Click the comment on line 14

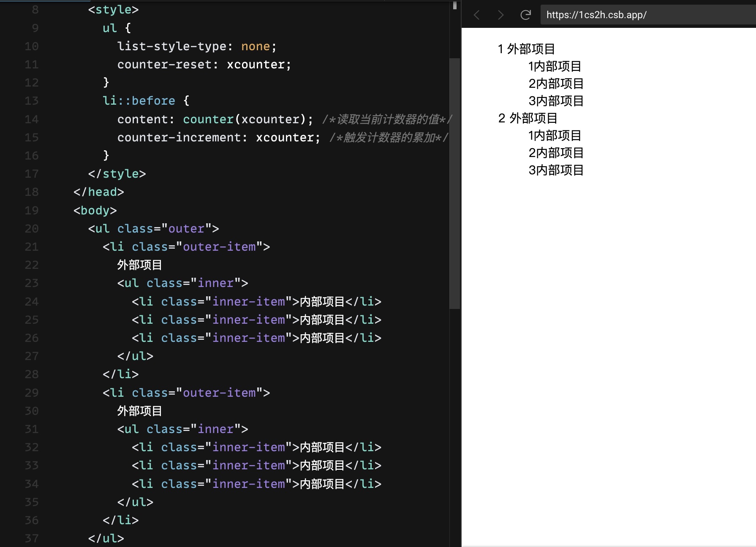coord(386,119)
